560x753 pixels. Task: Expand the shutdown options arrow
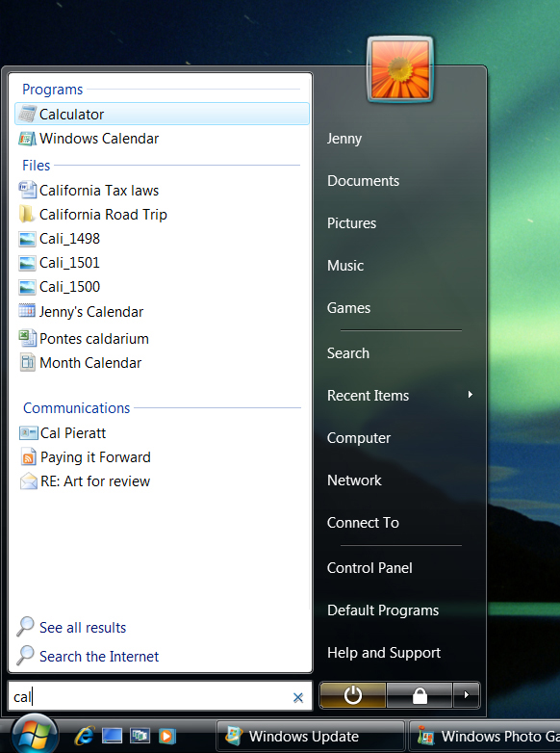point(466,695)
